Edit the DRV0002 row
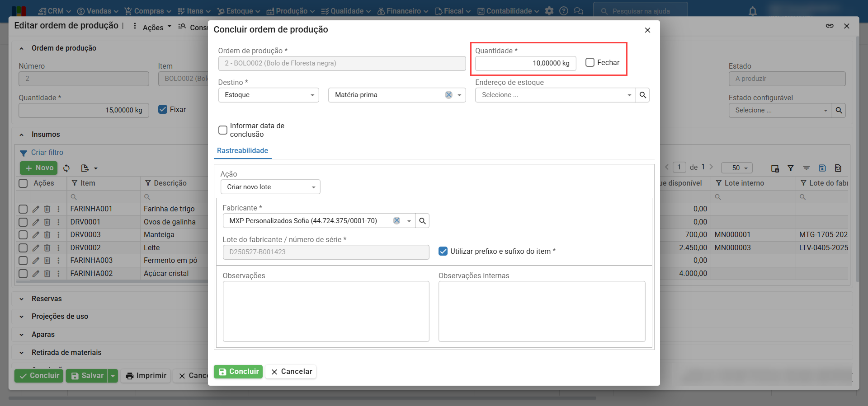 tap(36, 248)
